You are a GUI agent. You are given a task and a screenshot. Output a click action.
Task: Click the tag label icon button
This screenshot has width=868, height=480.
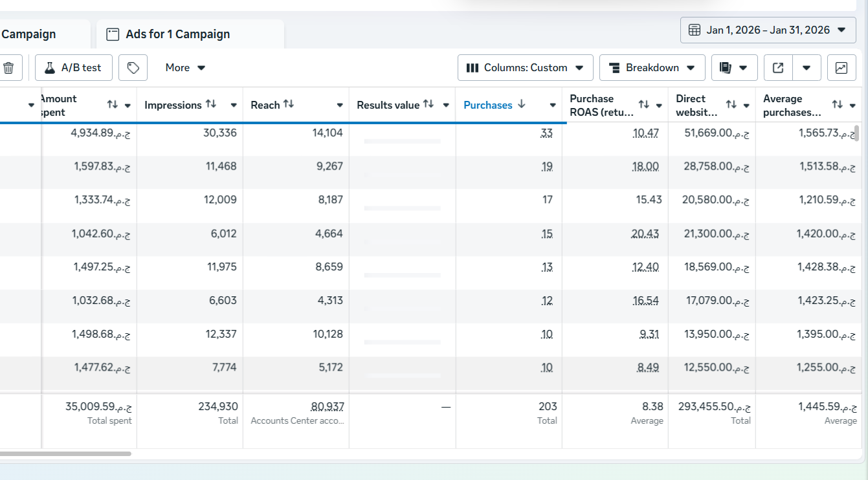point(133,68)
